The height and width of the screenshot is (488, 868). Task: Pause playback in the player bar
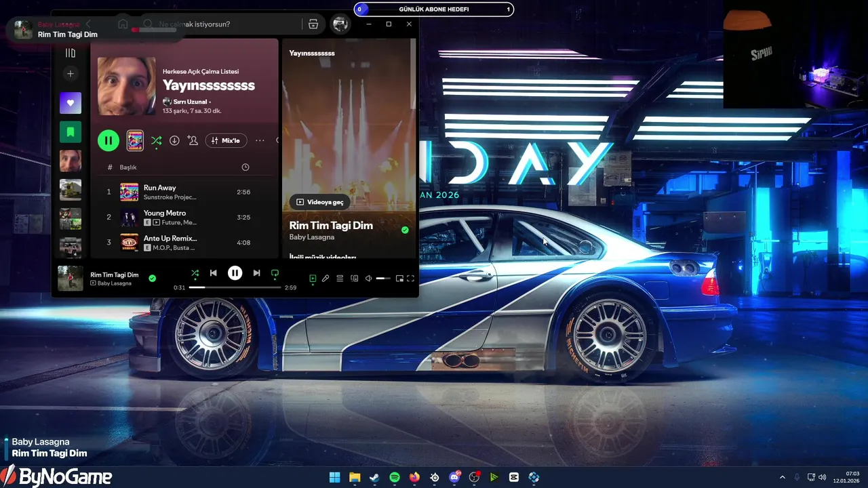click(x=235, y=273)
